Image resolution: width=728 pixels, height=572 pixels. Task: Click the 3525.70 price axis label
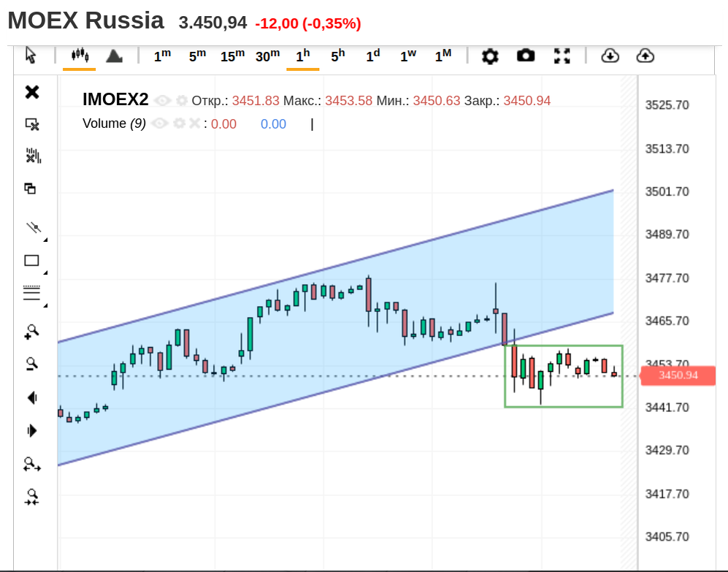(x=667, y=105)
